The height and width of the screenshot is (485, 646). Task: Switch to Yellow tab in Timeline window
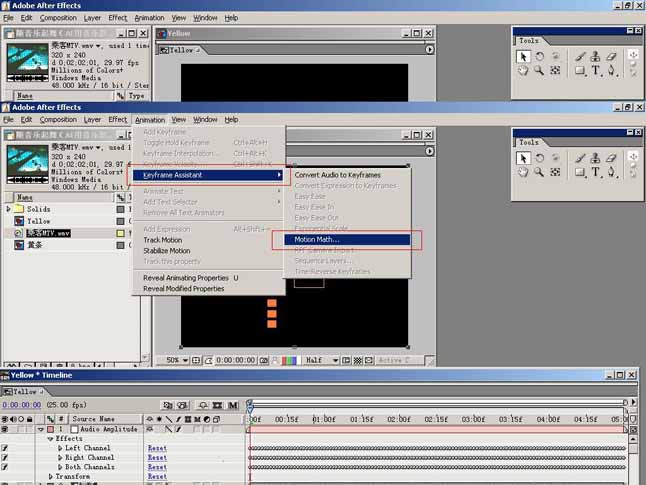point(23,391)
